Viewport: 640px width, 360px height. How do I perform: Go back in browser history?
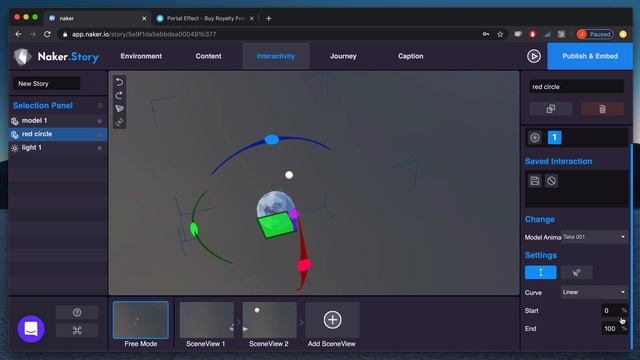click(x=18, y=34)
